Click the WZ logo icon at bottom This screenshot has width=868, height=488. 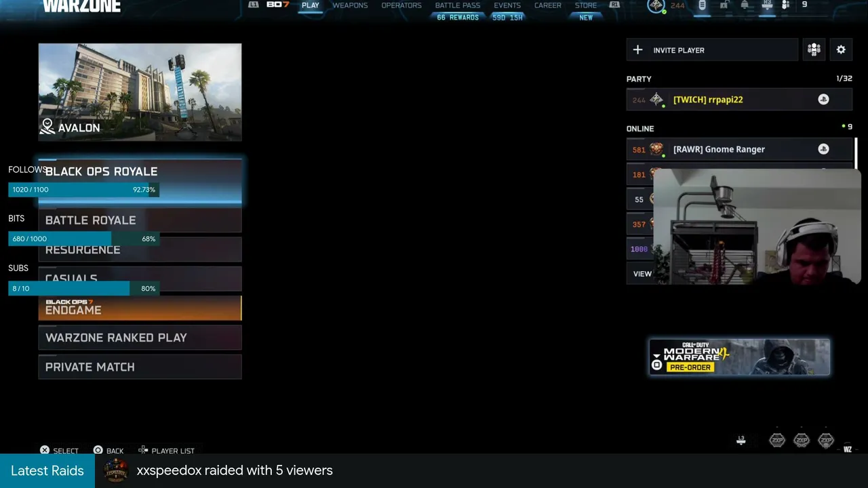point(848,449)
